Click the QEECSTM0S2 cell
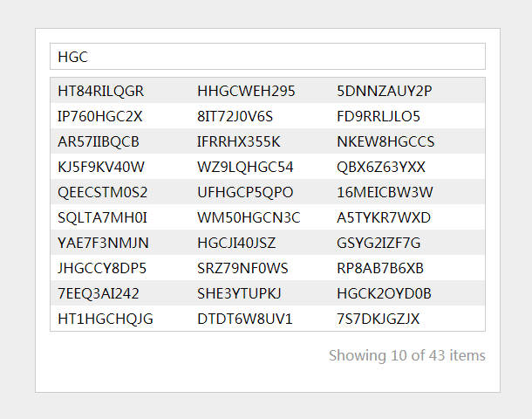The image size is (532, 419). (x=102, y=193)
